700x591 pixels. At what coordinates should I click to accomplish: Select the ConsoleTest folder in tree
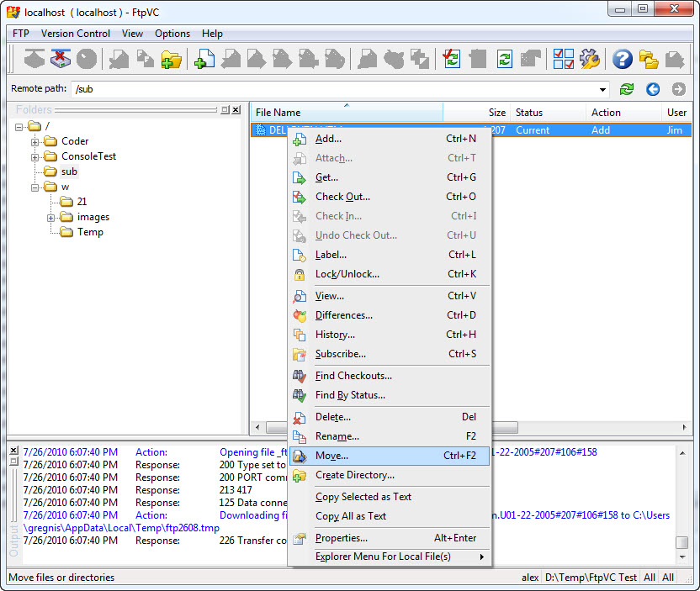coord(88,156)
